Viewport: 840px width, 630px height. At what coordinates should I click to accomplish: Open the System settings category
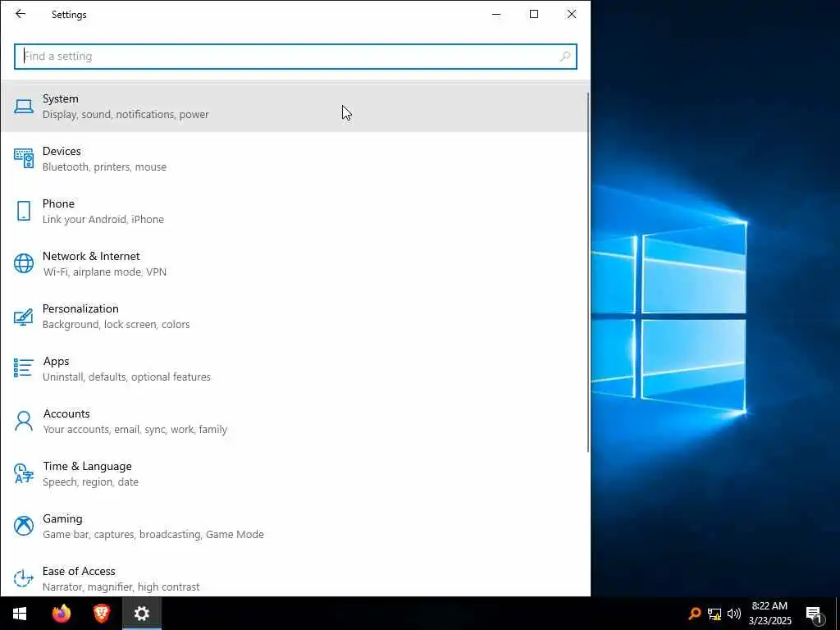[x=294, y=107]
